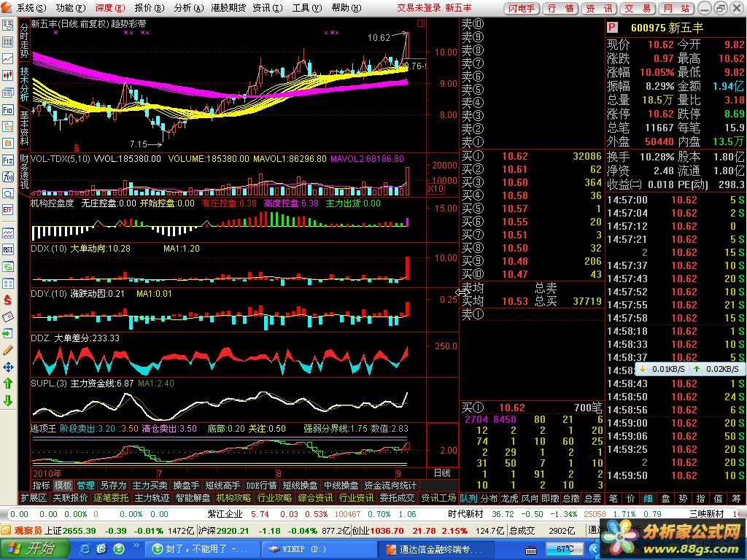Click the tilted card sidebar icon
The width and height of the screenshot is (747, 560).
(x=7, y=316)
